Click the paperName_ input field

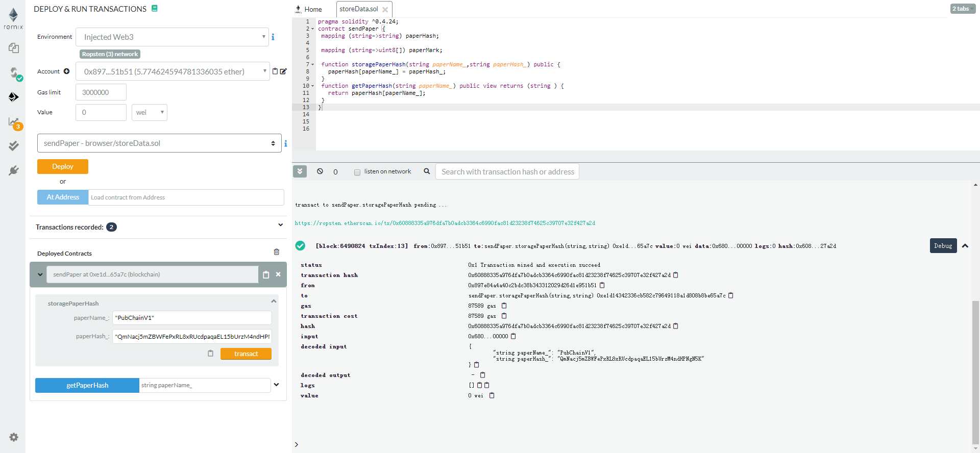pos(192,318)
